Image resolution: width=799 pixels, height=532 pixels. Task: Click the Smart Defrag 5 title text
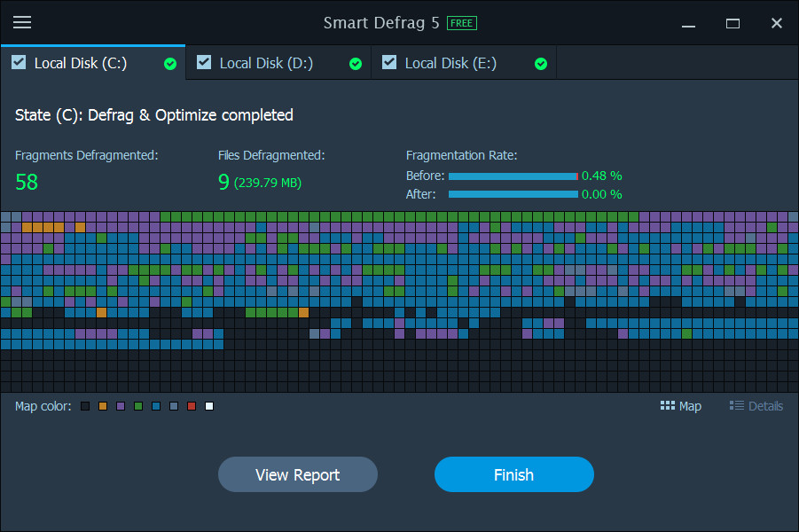tap(381, 23)
